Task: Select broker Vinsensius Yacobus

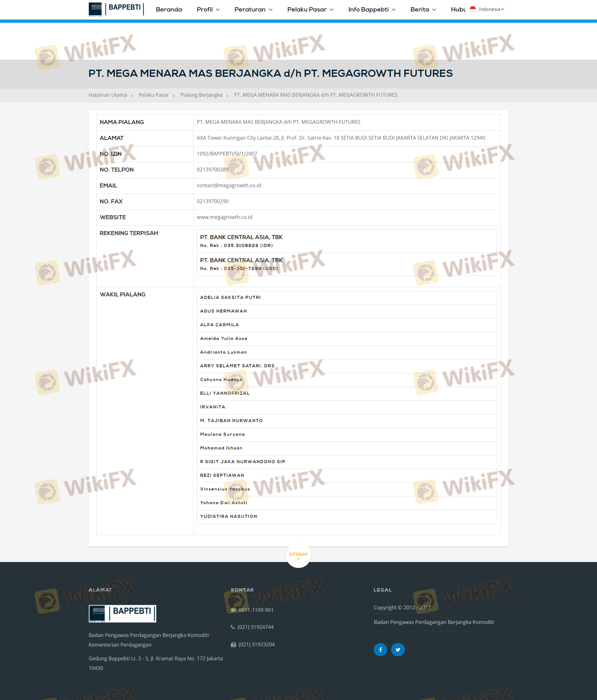Action: tap(347, 489)
